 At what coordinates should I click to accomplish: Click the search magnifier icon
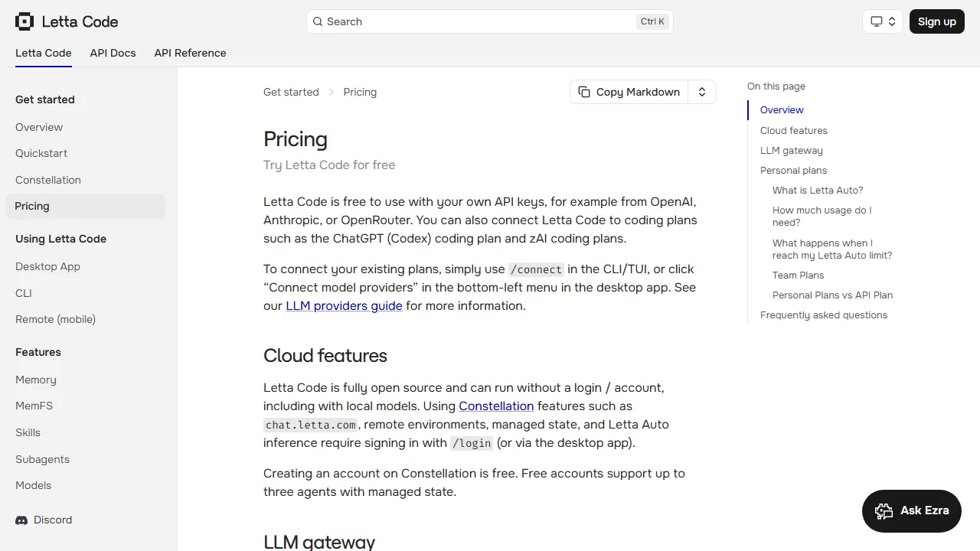click(318, 21)
